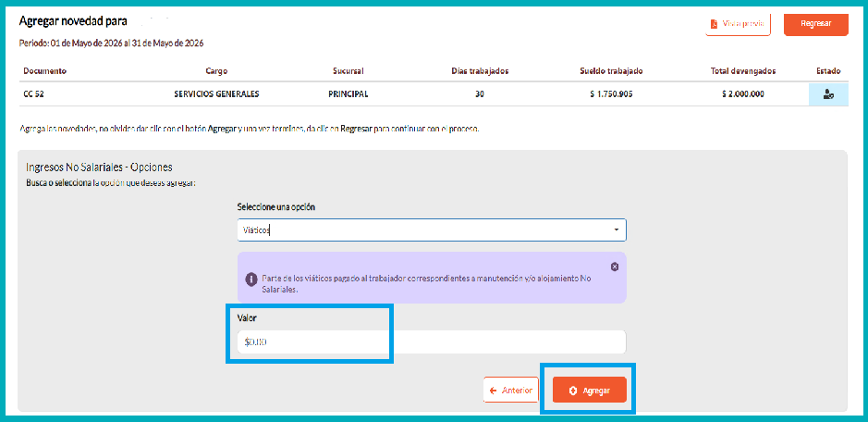Click the Documento column header
The height and width of the screenshot is (422, 868).
45,71
